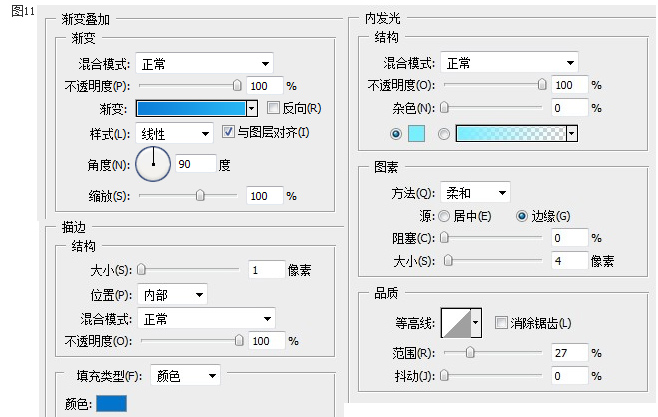The image size is (658, 417).
Task: Click the stroke color (颜色) blue swatch
Action: click(110, 404)
